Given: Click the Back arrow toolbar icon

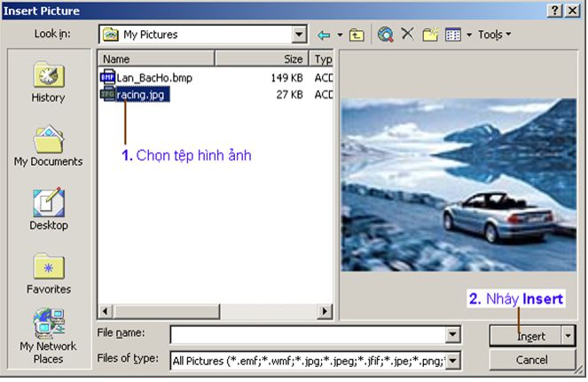Looking at the screenshot, I should [324, 35].
